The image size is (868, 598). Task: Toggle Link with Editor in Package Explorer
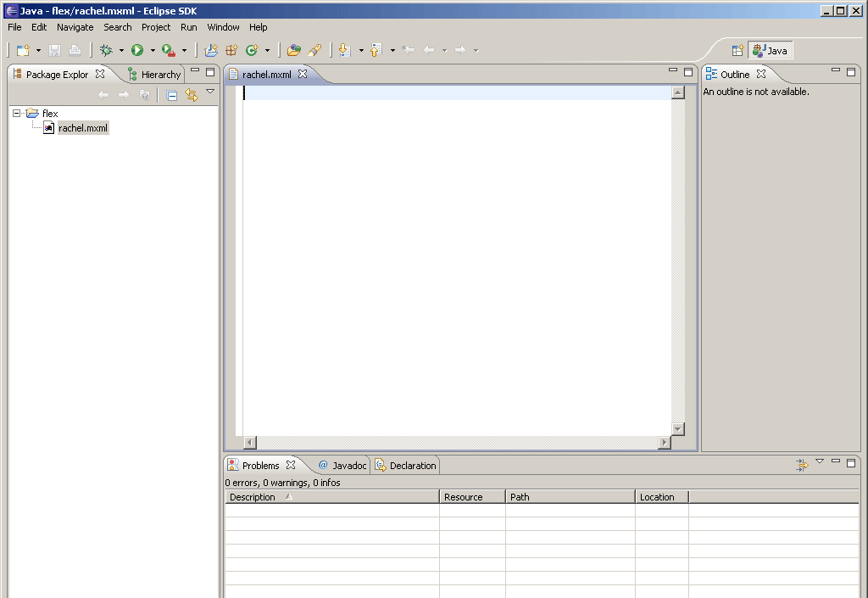click(x=192, y=95)
